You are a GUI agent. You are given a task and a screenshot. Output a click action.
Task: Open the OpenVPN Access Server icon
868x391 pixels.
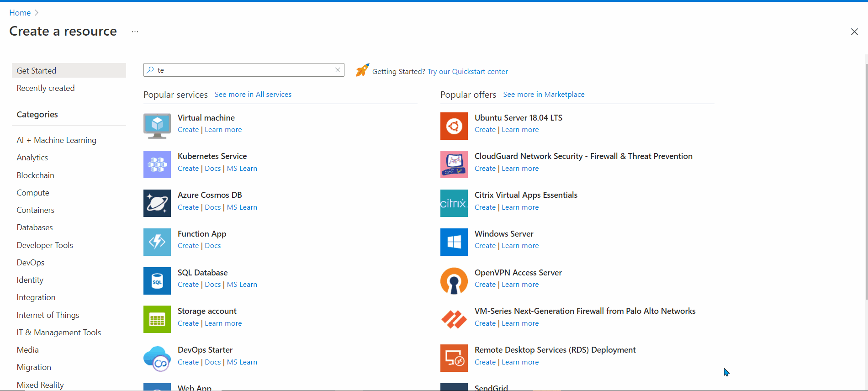(454, 281)
